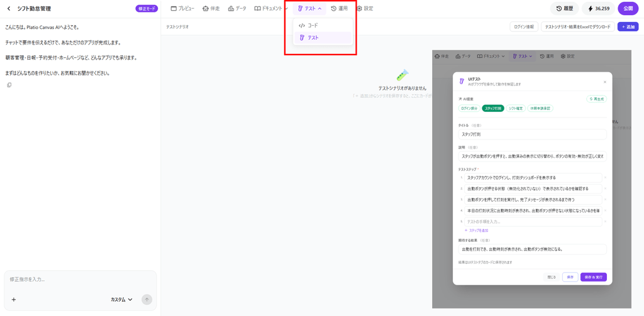Click 運用 in the inset screenshot toolbar
This screenshot has width=644, height=316.
547,56
